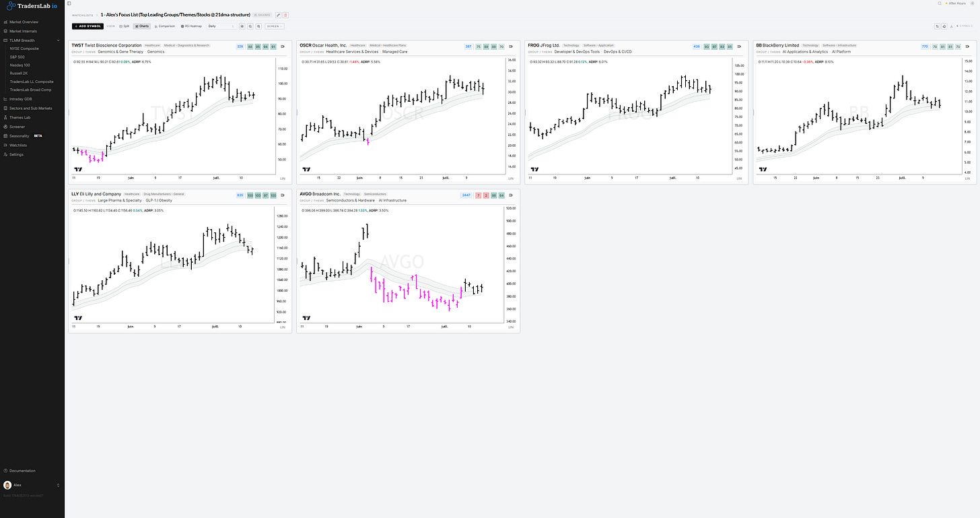Screen dimensions: 980x518
Task: Click the tag icon on TWST chart
Action: tap(283, 46)
